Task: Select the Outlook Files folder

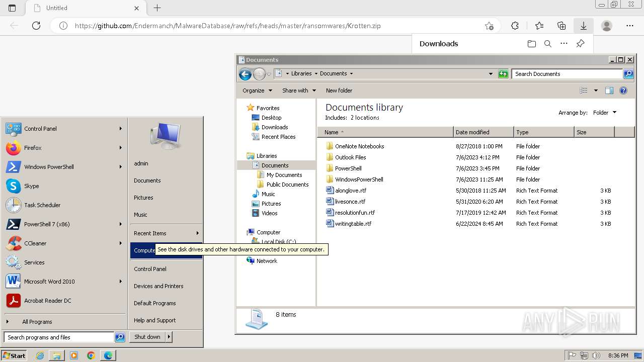Action: coord(350,157)
